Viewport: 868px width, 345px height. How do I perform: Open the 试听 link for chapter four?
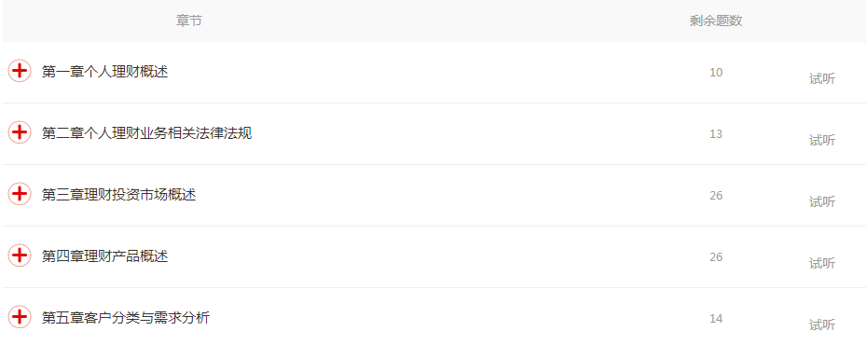point(822,264)
